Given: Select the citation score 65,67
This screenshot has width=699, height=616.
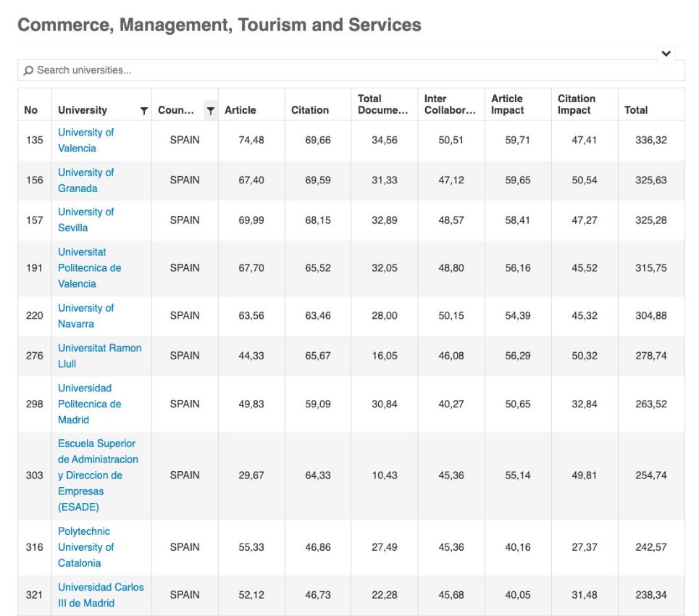Looking at the screenshot, I should 318,356.
